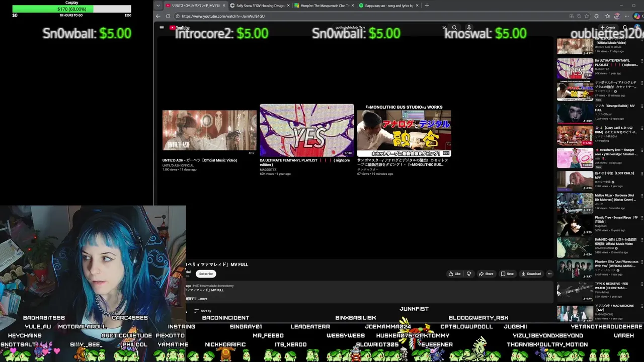Switch to Sally Snow FFXIV Housing tab
The image size is (644, 362).
tap(260, 6)
